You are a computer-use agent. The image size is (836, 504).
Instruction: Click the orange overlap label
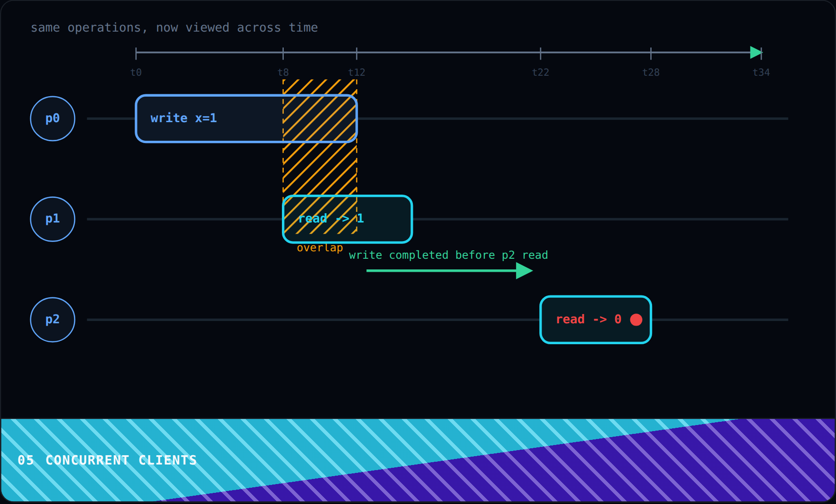click(x=320, y=248)
